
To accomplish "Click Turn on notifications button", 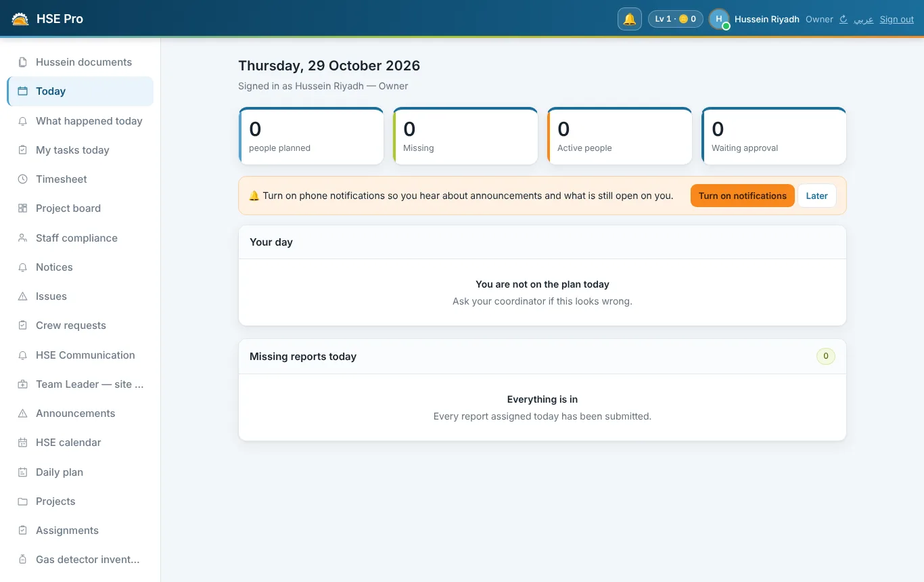I will click(x=742, y=196).
